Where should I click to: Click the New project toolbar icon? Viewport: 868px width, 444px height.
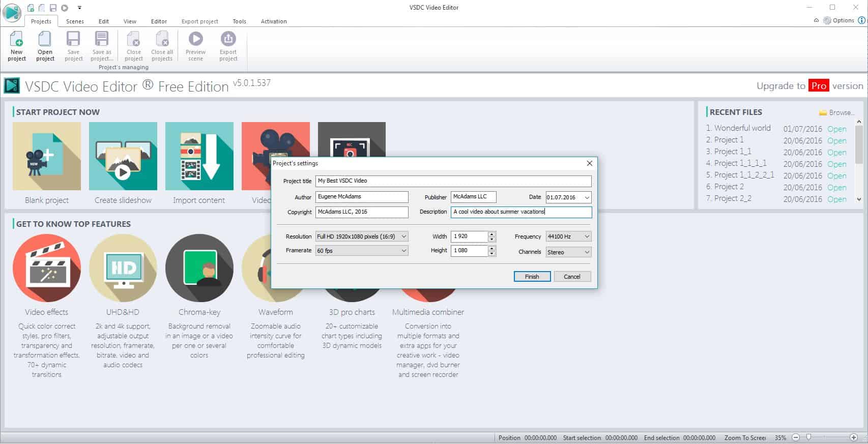pyautogui.click(x=16, y=40)
